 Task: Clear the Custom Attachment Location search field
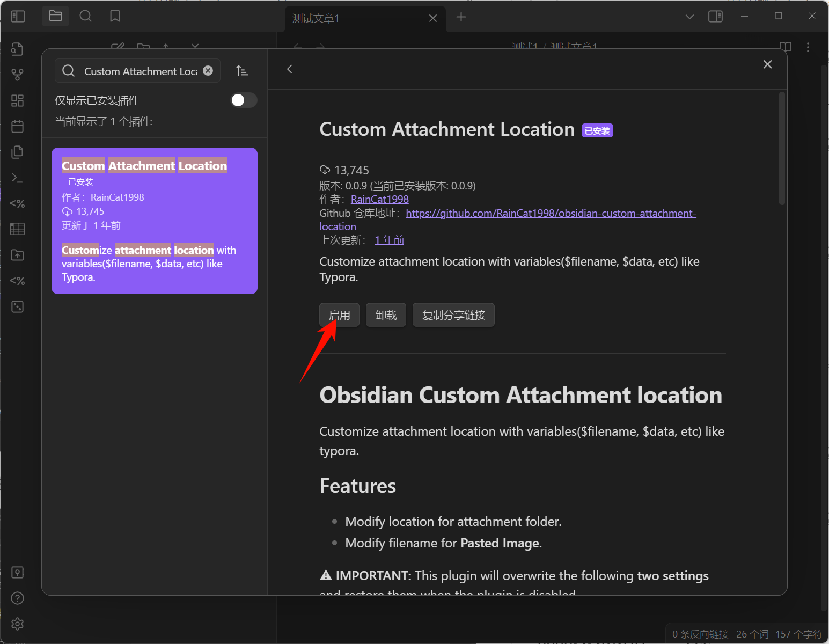[x=208, y=70]
